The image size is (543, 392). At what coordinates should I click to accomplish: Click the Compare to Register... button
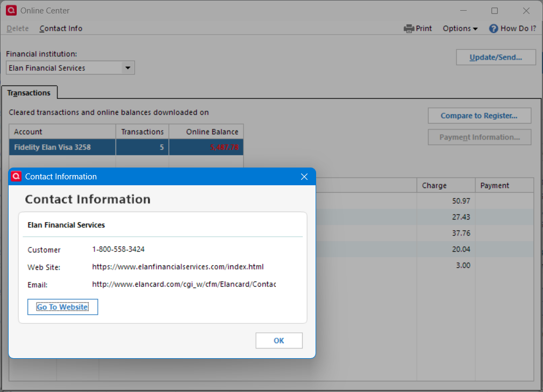[x=479, y=115]
